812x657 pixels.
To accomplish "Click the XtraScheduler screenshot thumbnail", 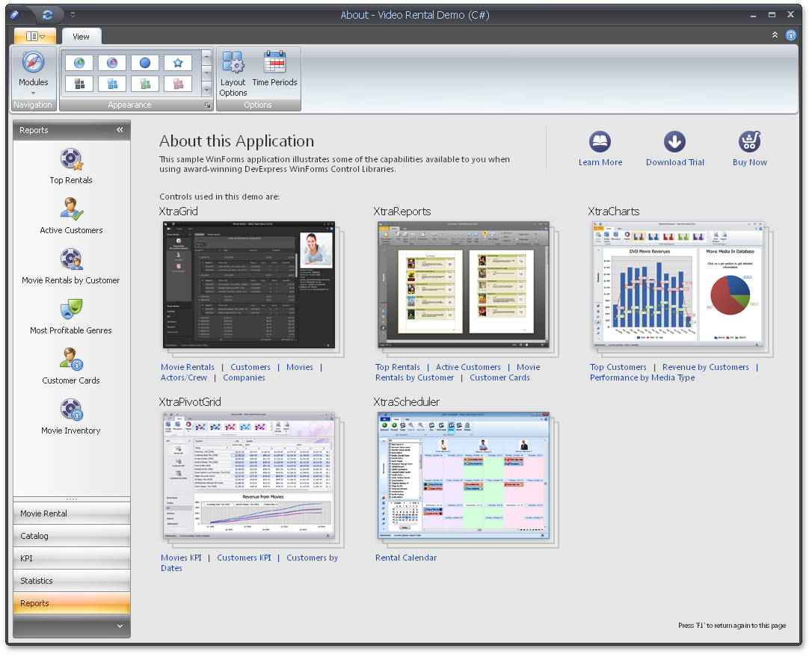I will click(464, 476).
